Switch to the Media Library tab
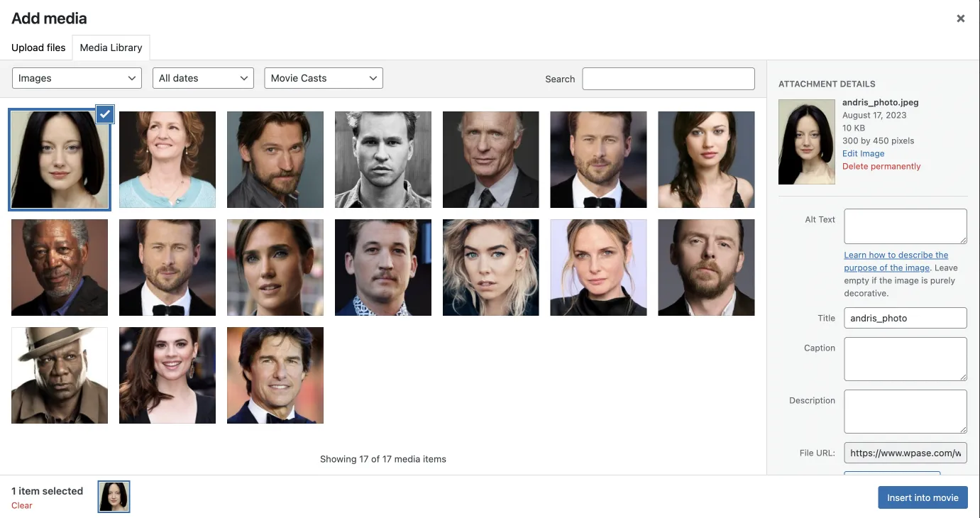Viewport: 980px width, 518px height. point(111,48)
